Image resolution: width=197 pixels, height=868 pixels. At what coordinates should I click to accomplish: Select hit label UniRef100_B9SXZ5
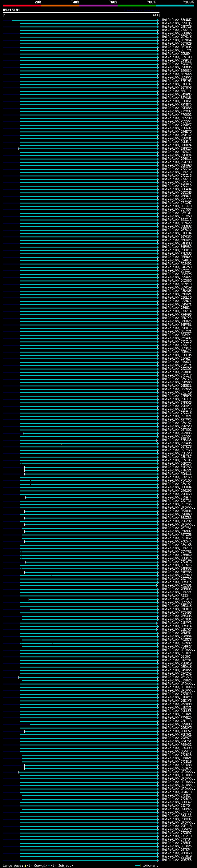[177, 64]
